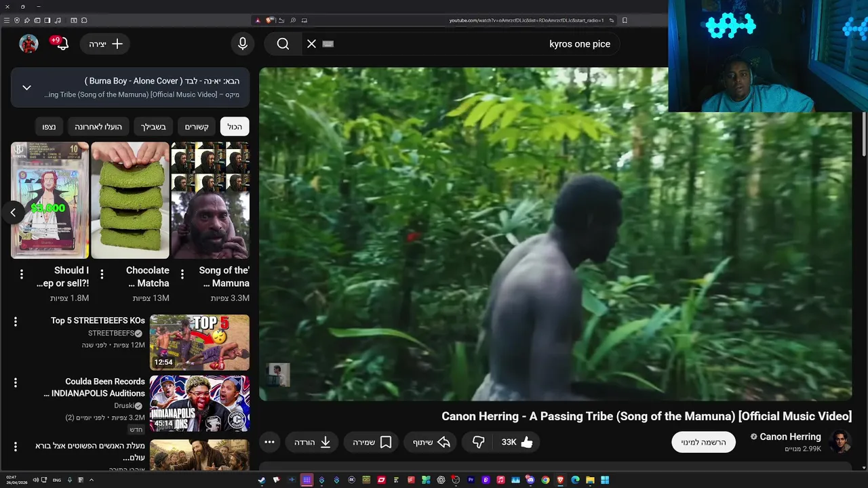868x488 pixels.
Task: Click the video player area
Action: coord(555,234)
